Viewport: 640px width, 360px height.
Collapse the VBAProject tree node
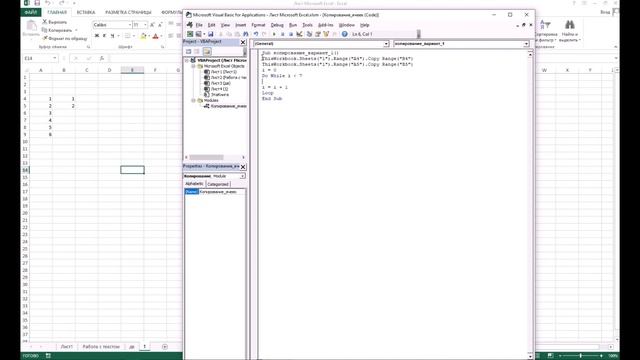(187, 60)
